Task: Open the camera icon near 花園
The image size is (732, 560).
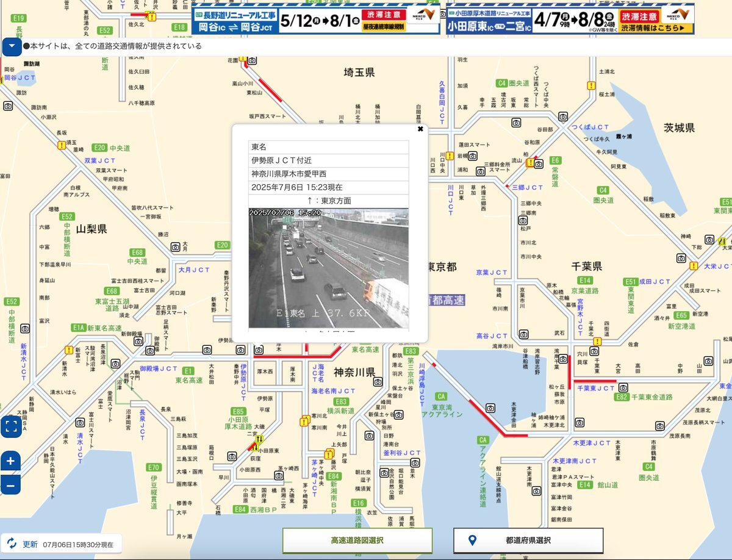Action: point(252,60)
